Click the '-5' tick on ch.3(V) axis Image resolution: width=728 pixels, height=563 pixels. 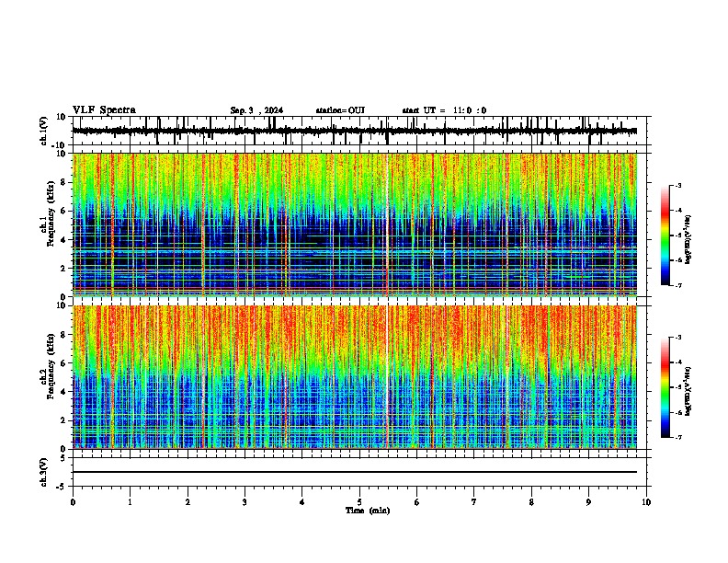(x=63, y=487)
